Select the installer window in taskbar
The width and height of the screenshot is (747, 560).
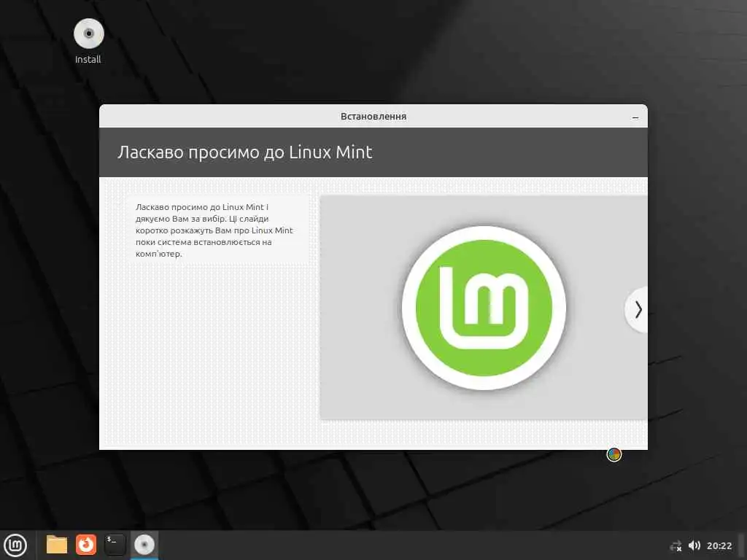point(144,545)
